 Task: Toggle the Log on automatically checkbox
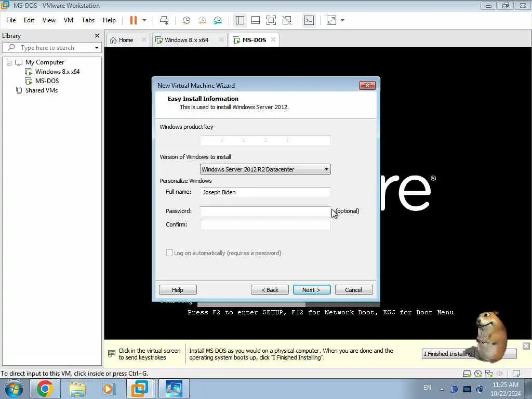tap(169, 253)
